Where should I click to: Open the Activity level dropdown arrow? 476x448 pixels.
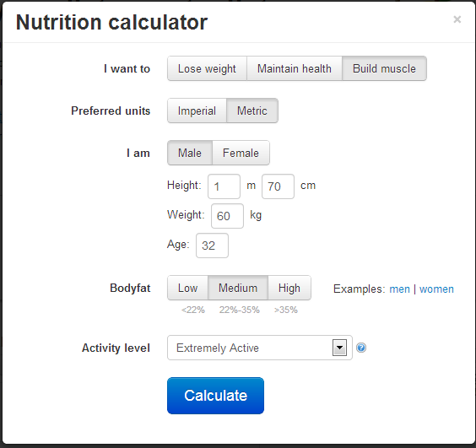tap(339, 348)
